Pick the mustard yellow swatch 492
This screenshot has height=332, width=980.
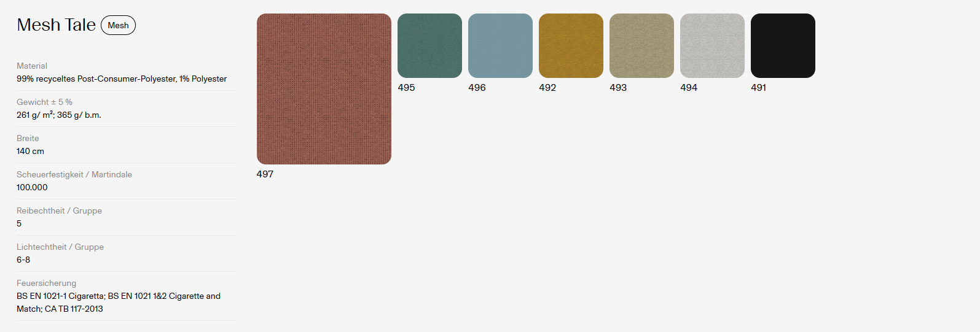(x=571, y=45)
